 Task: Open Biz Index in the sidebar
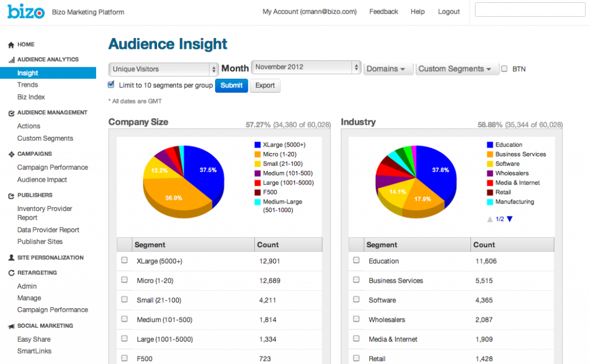point(31,97)
